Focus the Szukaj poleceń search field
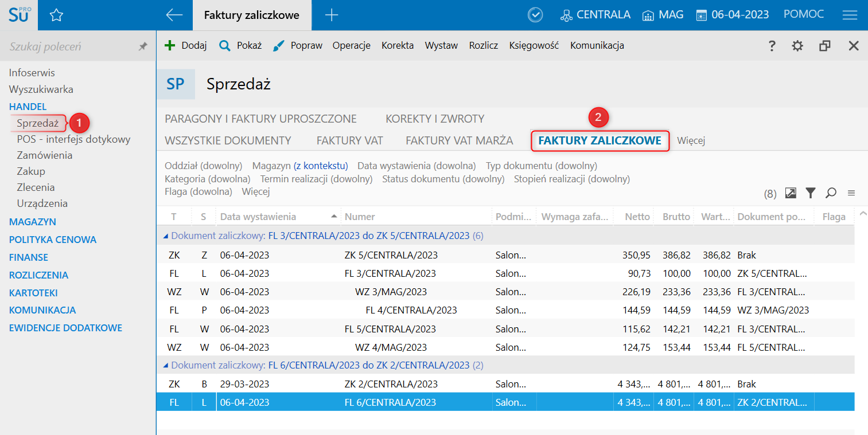 tap(69, 46)
